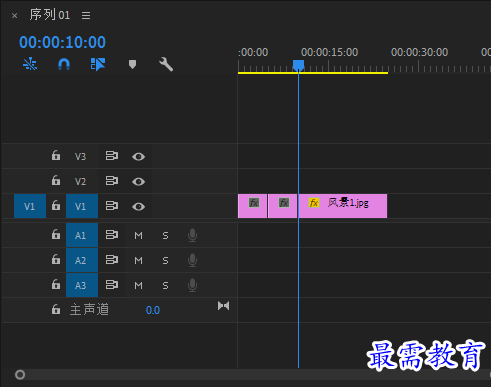Solo track A3
Viewport: 491px width, 387px height.
click(165, 286)
